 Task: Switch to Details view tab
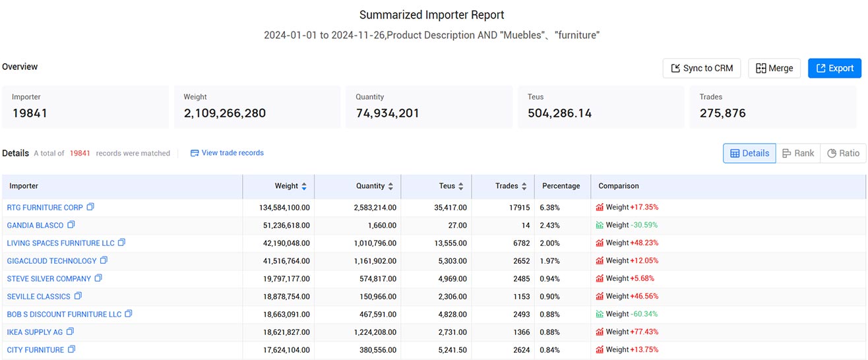click(749, 153)
